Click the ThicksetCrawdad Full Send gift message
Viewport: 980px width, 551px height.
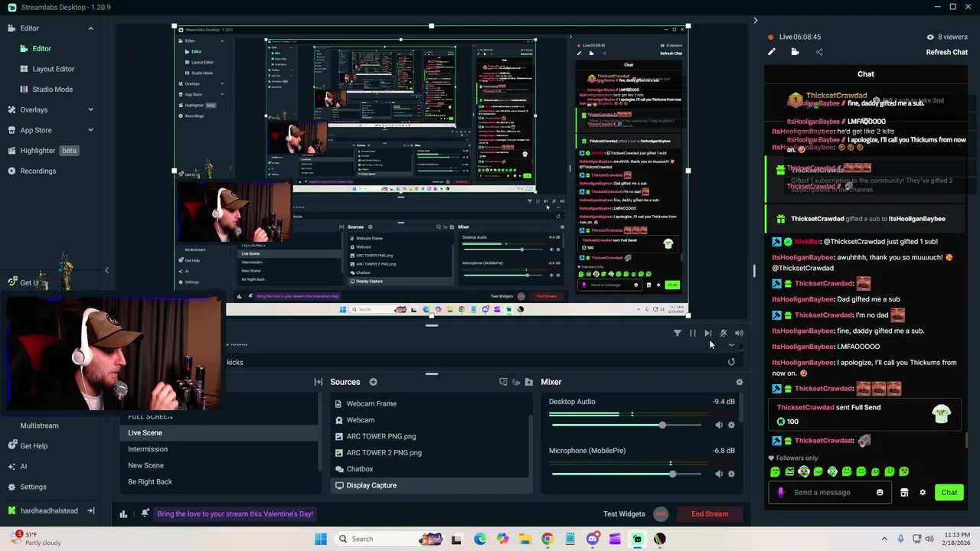pos(865,414)
